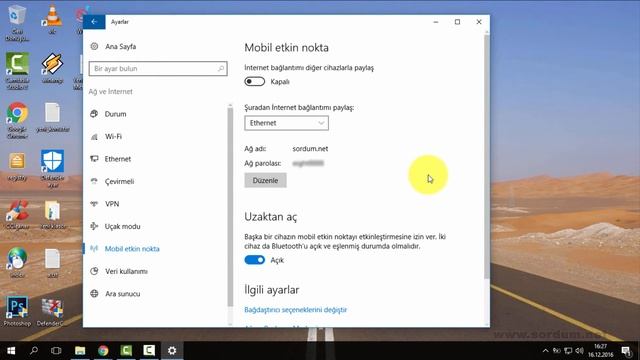Click the green Camtasia icon on the taskbar
This screenshot has height=360, width=640.
[x=126, y=351]
